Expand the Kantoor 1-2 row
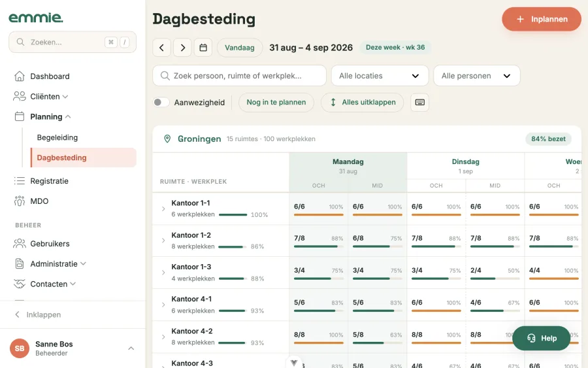Screen dimensions: 588x368 pos(163,241)
